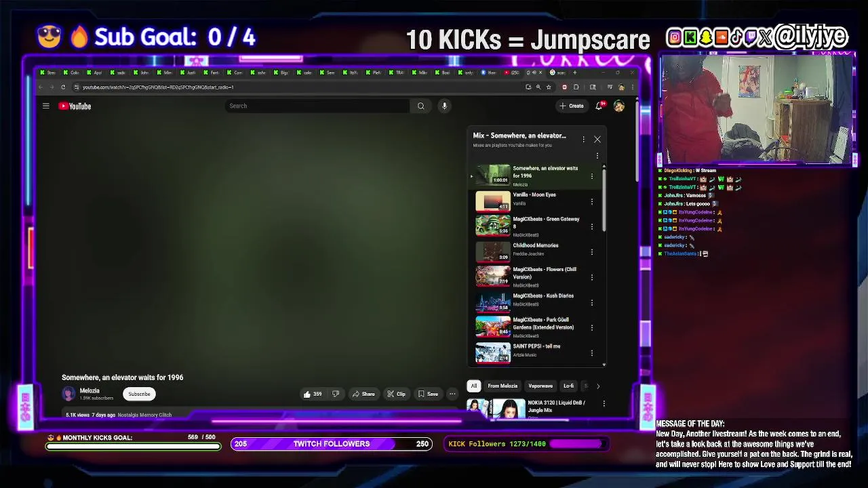Play Vanilla - Moon Eyes from the mix
This screenshot has height=488, width=868.
(534, 195)
